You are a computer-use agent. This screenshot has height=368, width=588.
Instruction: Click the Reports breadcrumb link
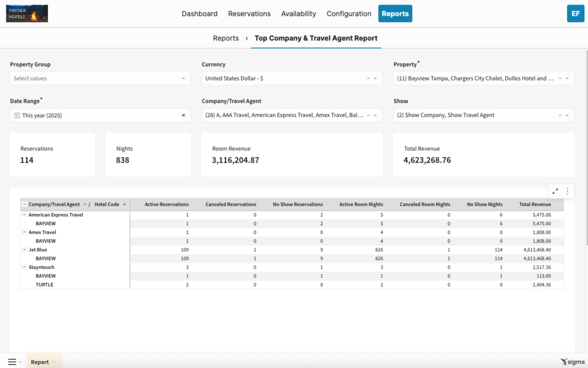(226, 38)
